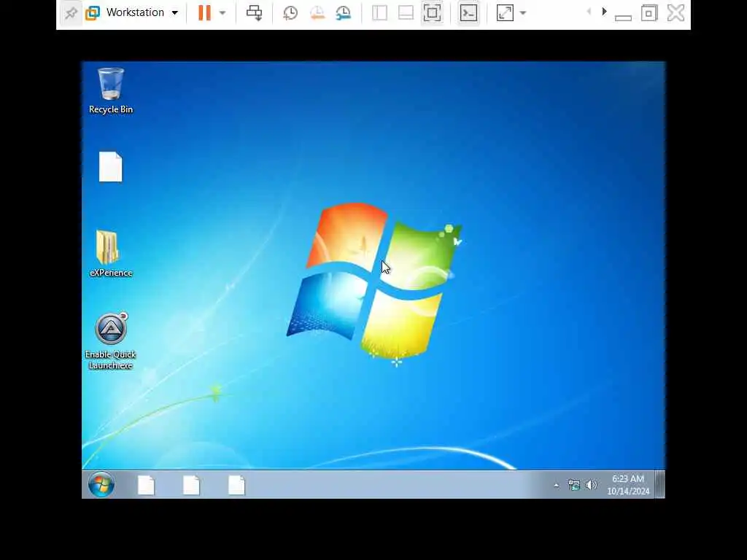Expand the power options arrow beside Pause
This screenshot has height=560, width=747.
coord(222,13)
